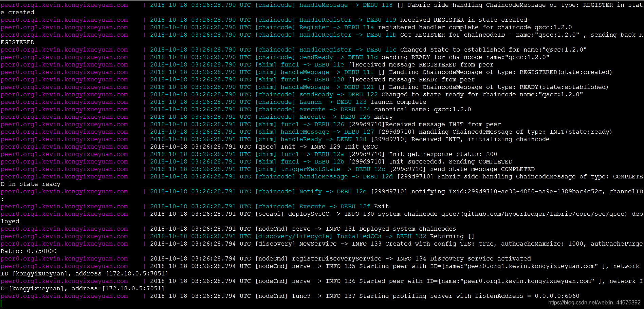Click 'INIT(state:ready)' text

[581, 132]
